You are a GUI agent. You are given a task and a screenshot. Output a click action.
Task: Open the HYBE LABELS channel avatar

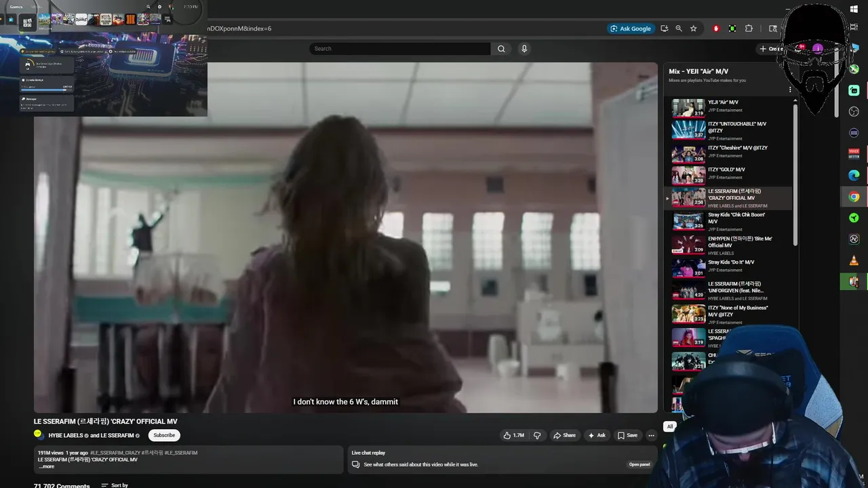(39, 434)
